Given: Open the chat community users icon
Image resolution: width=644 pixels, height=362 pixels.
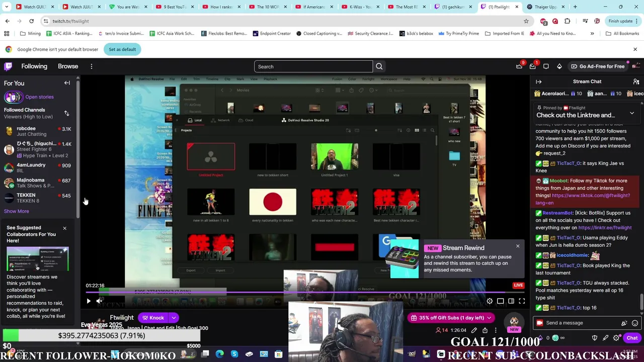Looking at the screenshot, I should click(636, 81).
